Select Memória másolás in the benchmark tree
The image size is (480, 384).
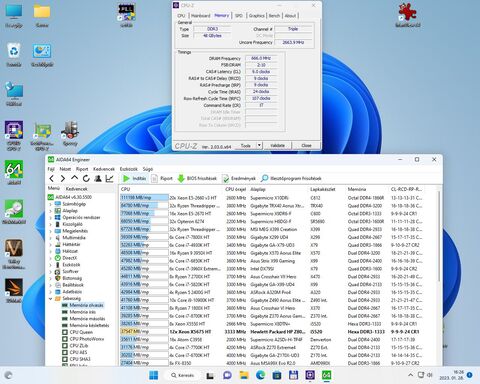(x=87, y=319)
